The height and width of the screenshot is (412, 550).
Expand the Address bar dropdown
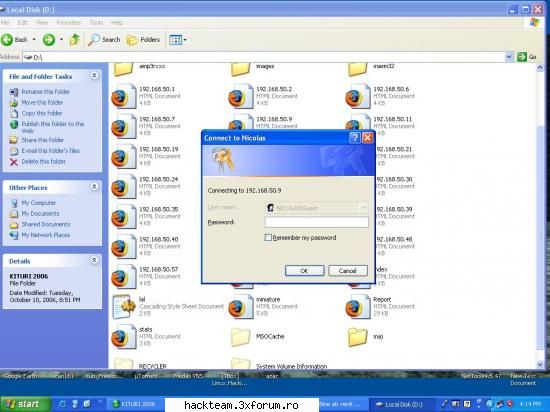point(509,57)
